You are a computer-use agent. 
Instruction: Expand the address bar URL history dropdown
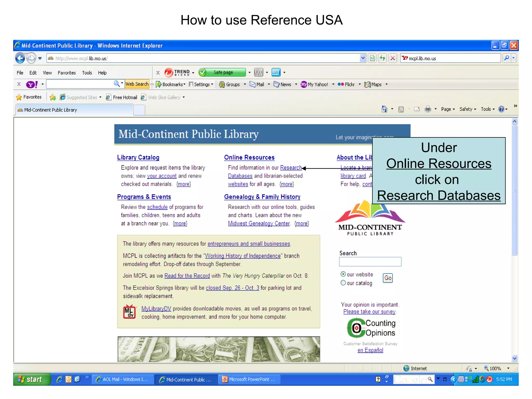[x=363, y=58]
